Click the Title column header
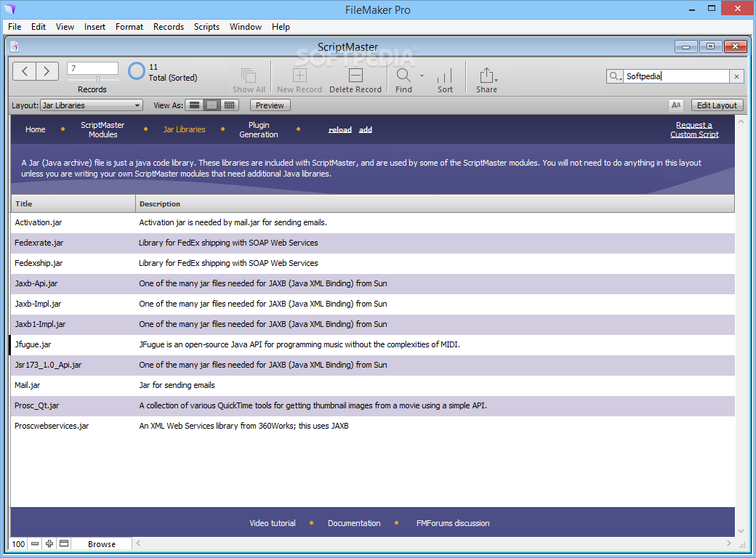This screenshot has width=756, height=558. tap(73, 203)
